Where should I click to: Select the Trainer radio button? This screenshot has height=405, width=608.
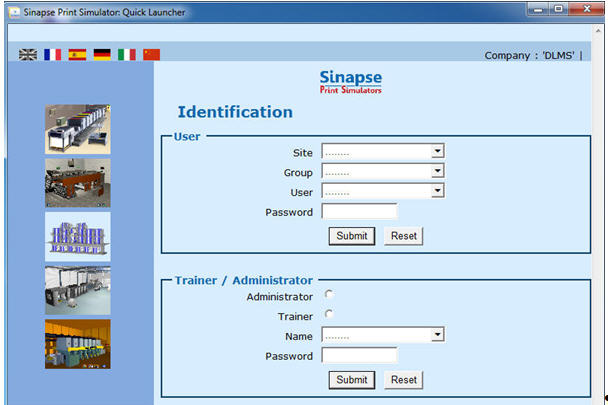329,314
